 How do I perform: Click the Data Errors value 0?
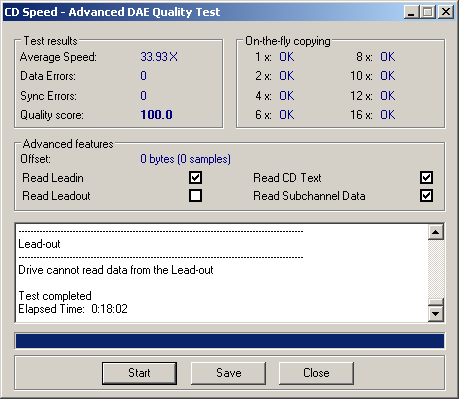point(143,76)
